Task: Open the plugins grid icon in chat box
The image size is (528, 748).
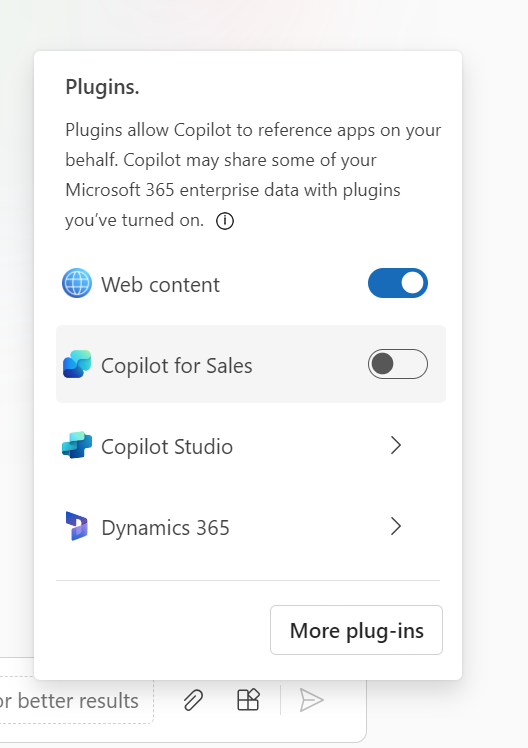Action: click(248, 700)
